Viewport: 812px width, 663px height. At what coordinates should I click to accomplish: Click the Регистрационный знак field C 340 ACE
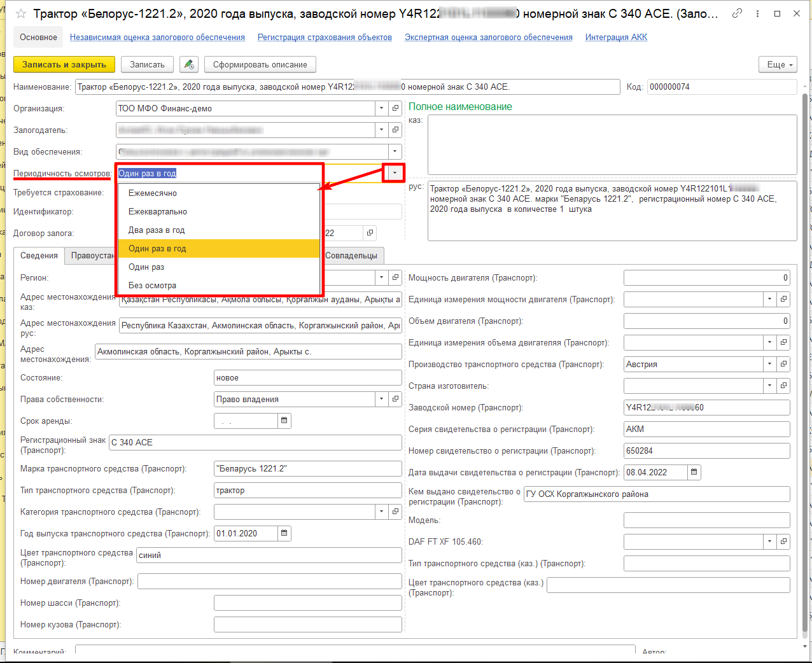[x=255, y=442]
